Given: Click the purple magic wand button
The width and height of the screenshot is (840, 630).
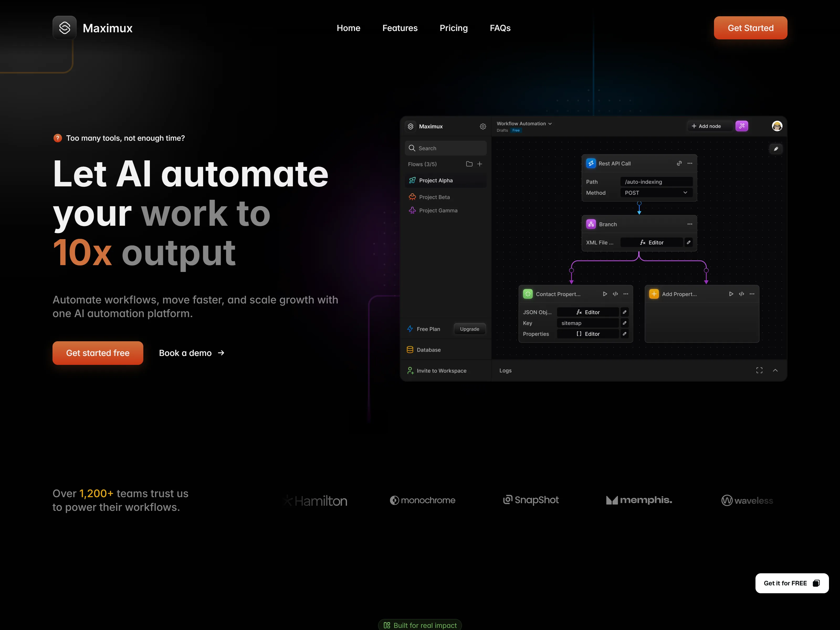Looking at the screenshot, I should 742,126.
